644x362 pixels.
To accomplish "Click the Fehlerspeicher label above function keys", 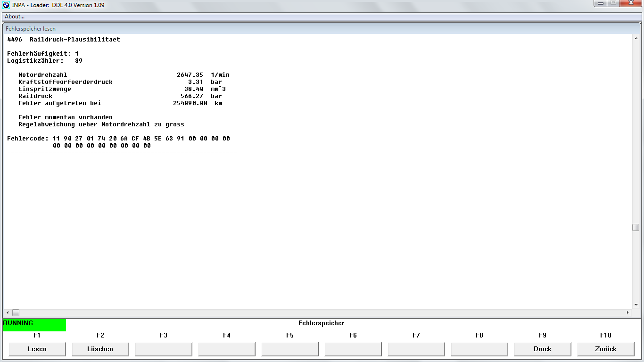I will 322,323.
